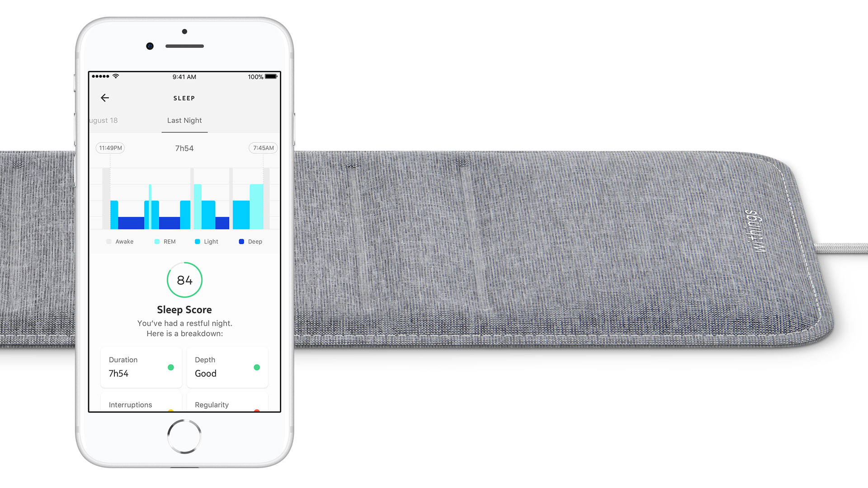Switch to the August 18 tab

pos(104,120)
